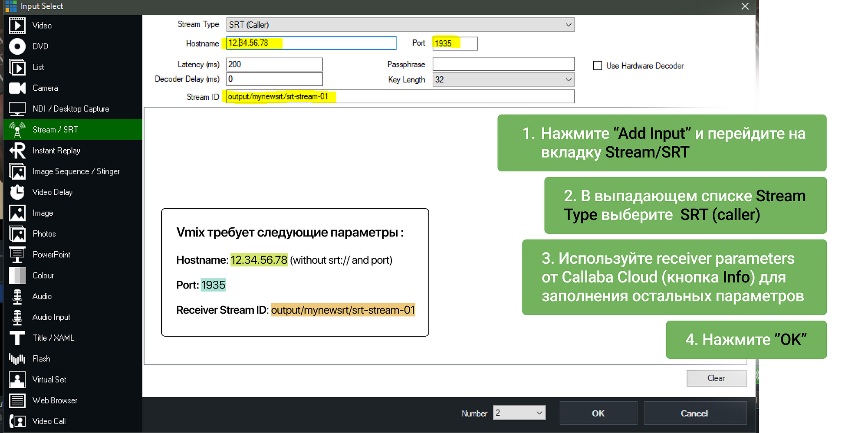The image size is (868, 433).
Task: Open the Title / XAML tab label
Action: point(53,338)
